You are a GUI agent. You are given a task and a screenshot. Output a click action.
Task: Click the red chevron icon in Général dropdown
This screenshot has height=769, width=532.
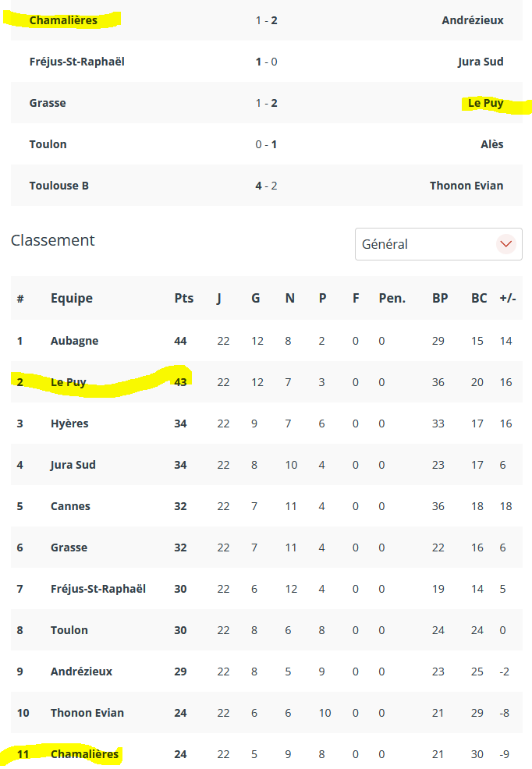click(x=505, y=244)
